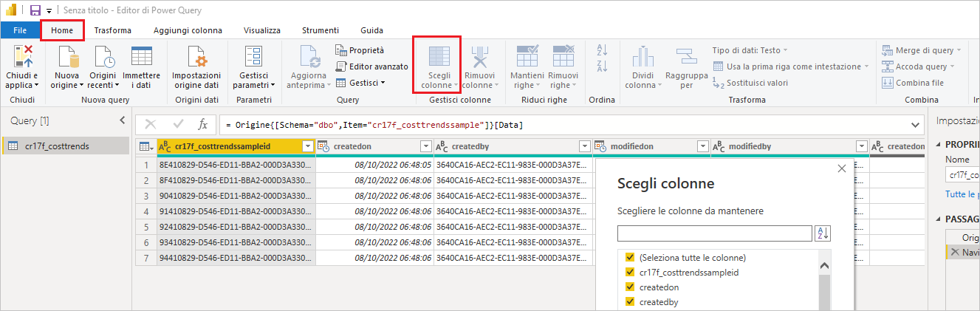The height and width of the screenshot is (311, 980).
Task: Open Tipo di dati: Testo dropdown
Action: click(x=750, y=50)
